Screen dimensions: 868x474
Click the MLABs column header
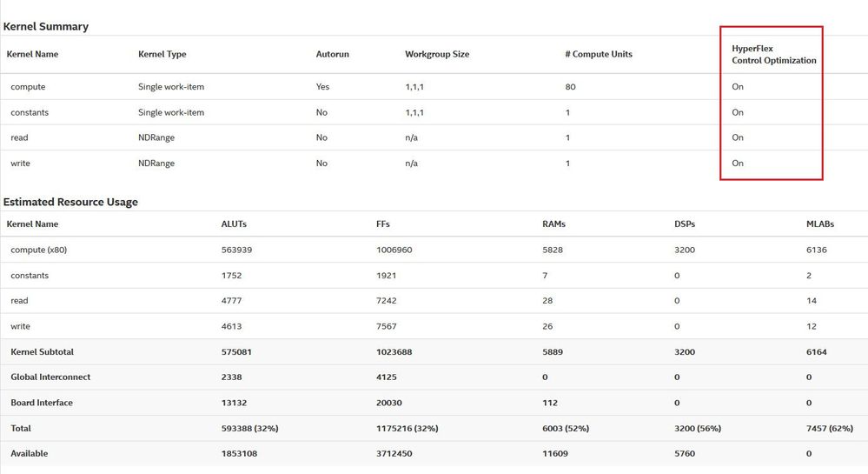click(x=820, y=224)
